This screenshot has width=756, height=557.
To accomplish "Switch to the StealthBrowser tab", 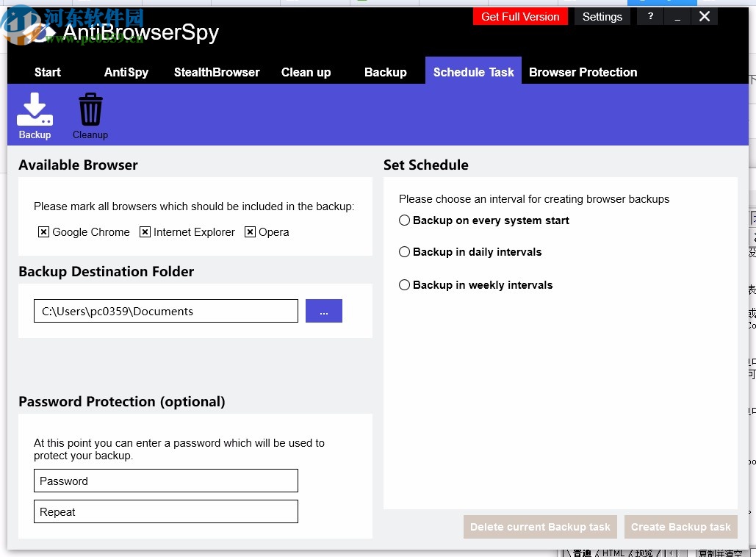I will 217,72.
